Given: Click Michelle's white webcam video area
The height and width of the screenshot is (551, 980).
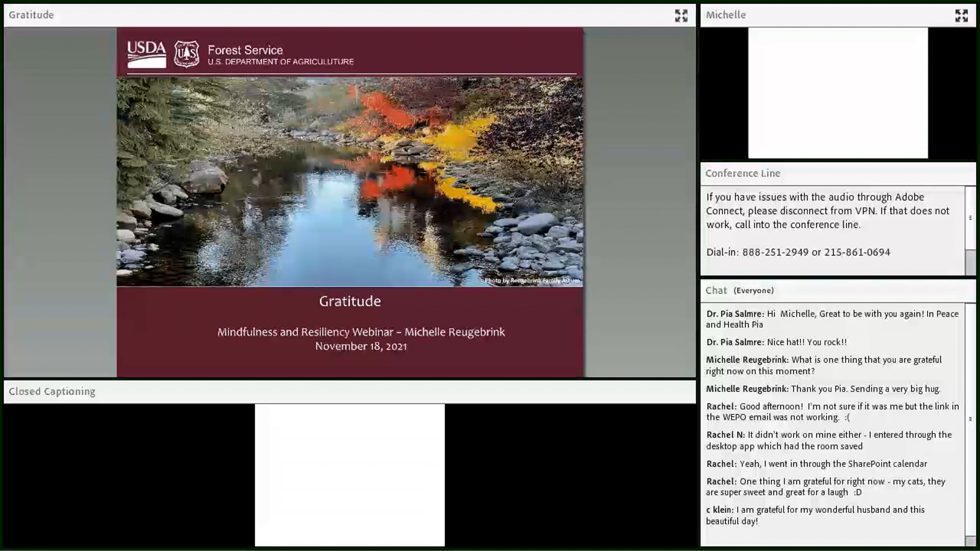Looking at the screenshot, I should [x=837, y=93].
